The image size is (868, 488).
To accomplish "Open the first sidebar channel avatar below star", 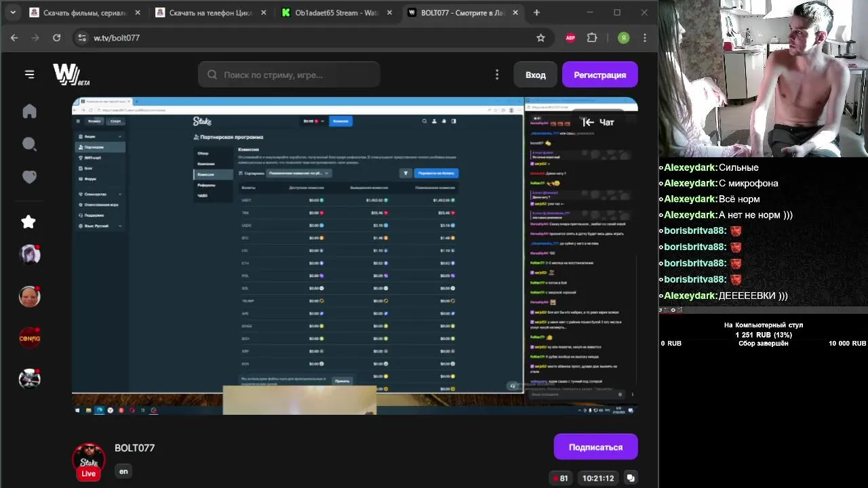I will 29,254.
